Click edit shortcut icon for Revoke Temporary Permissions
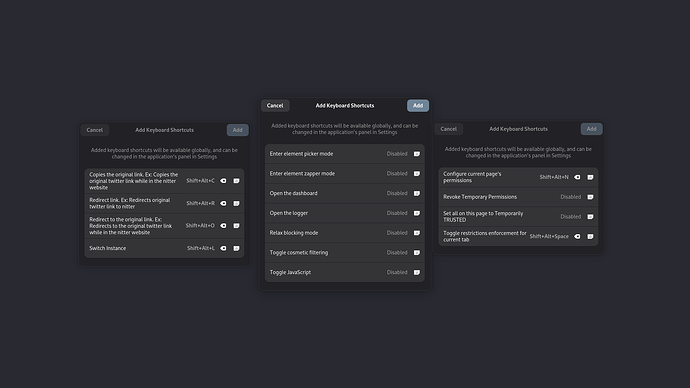 click(x=590, y=197)
